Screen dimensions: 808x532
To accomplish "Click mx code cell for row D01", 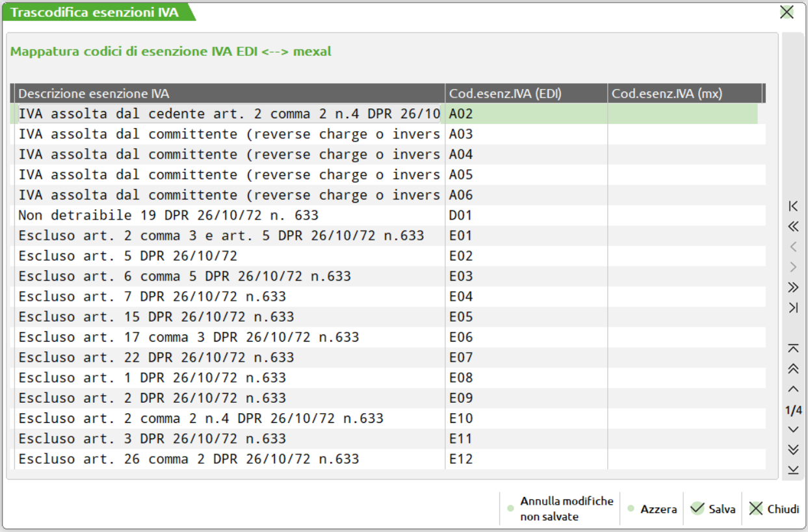I will (682, 216).
